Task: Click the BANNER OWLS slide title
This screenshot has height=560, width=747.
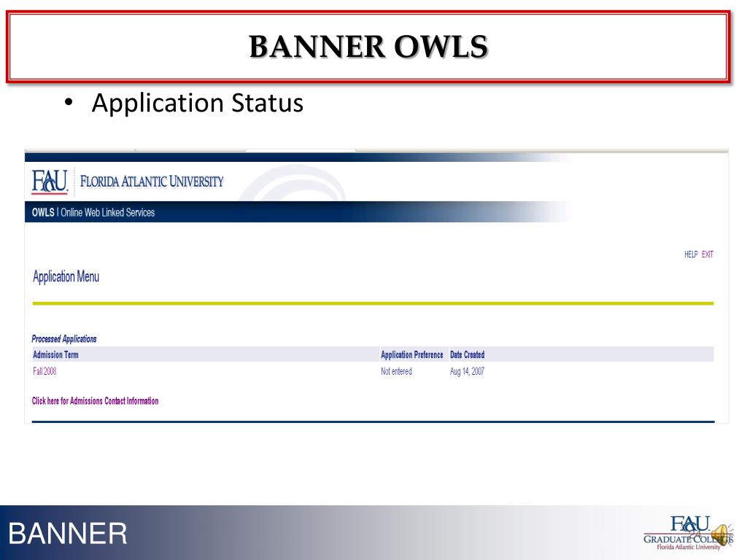Action: pyautogui.click(x=368, y=47)
